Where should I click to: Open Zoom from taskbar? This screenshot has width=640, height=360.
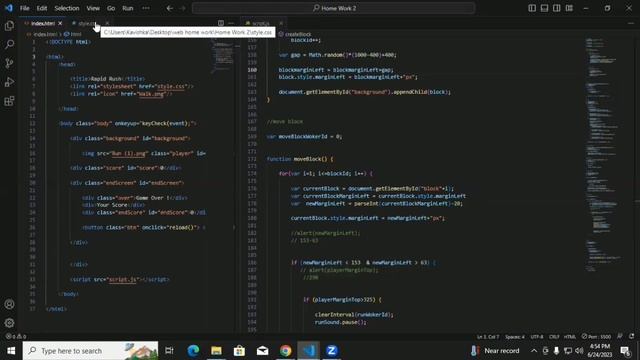pyautogui.click(x=331, y=351)
